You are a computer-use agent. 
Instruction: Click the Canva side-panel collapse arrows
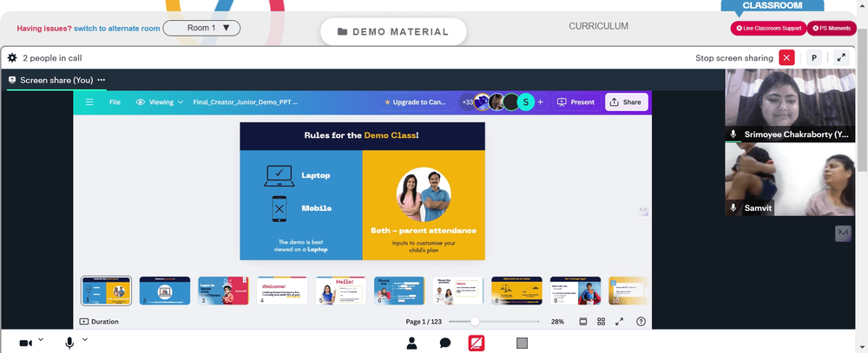642,210
